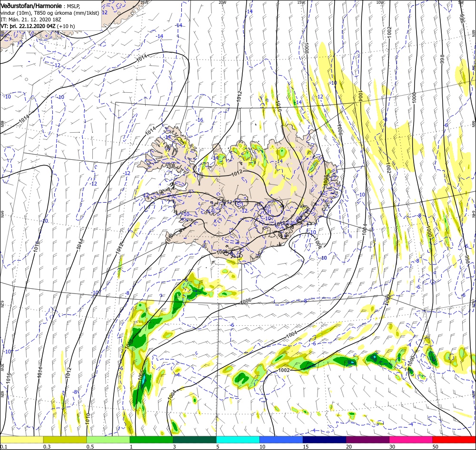
Task: Click the yellow 0.1 mm legend swatch
Action: click(x=22, y=440)
